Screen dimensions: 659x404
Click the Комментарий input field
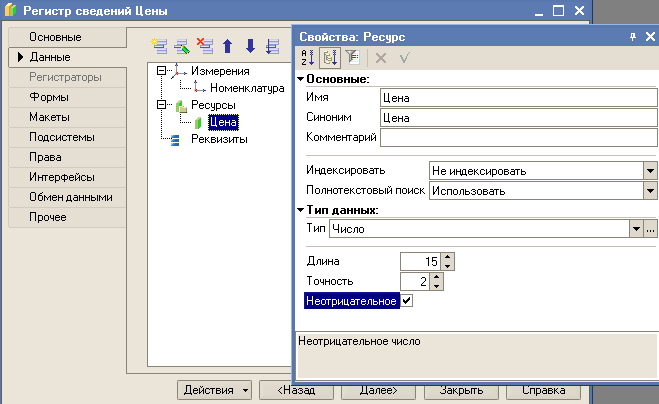pyautogui.click(x=519, y=137)
